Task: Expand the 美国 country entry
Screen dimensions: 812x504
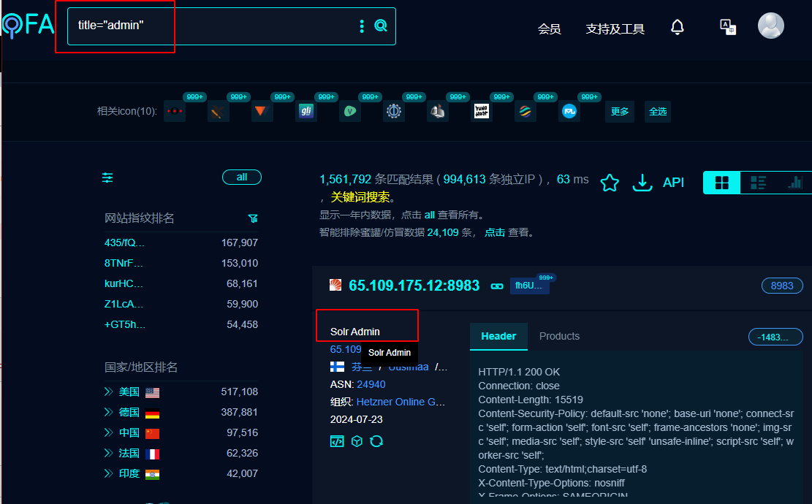Action: [x=110, y=392]
